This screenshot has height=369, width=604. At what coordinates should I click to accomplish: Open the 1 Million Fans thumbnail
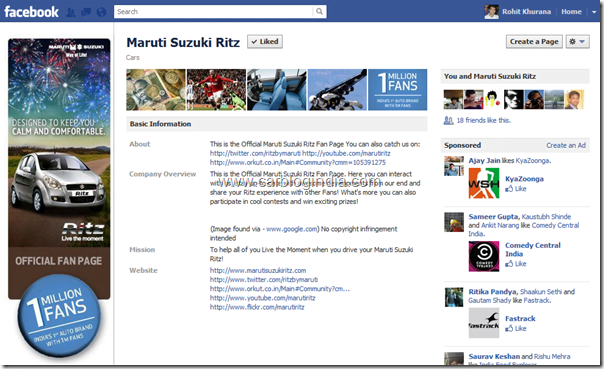point(398,89)
